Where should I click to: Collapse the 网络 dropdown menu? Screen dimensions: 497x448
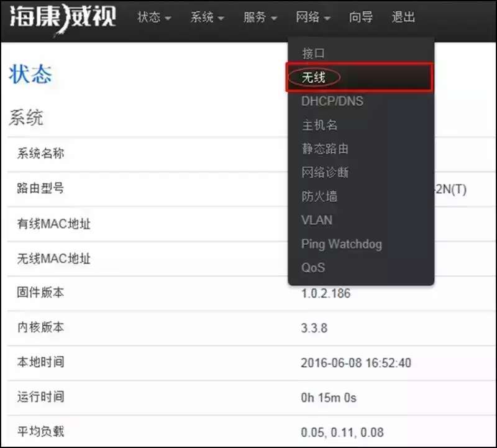pos(313,17)
